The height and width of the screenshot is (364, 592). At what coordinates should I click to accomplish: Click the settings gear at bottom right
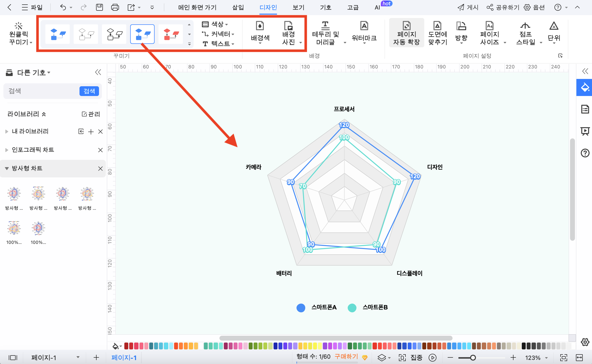tap(585, 342)
